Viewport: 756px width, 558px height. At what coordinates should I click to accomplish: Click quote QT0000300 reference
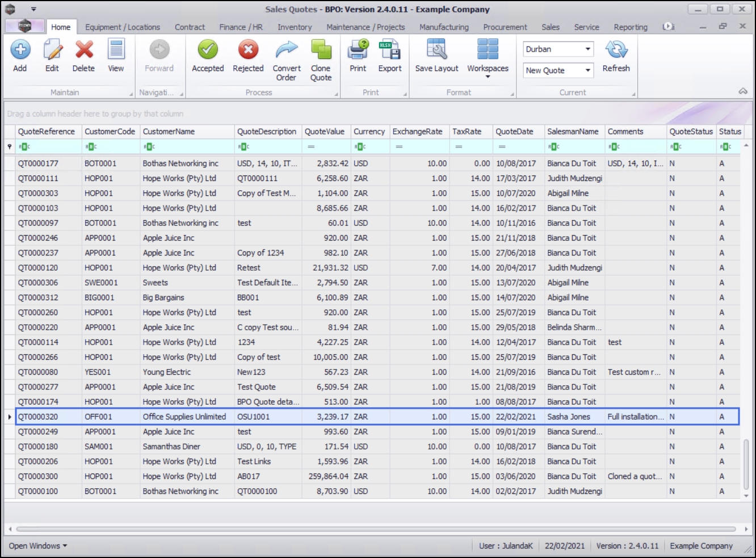click(38, 476)
